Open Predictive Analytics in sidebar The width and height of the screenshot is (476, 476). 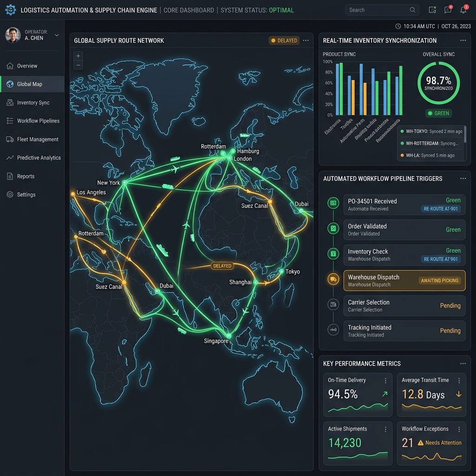[32, 158]
